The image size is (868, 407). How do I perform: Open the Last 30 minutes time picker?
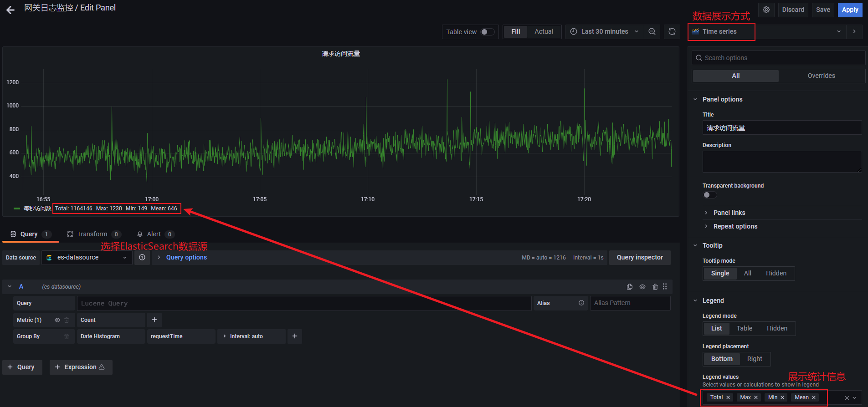point(605,31)
